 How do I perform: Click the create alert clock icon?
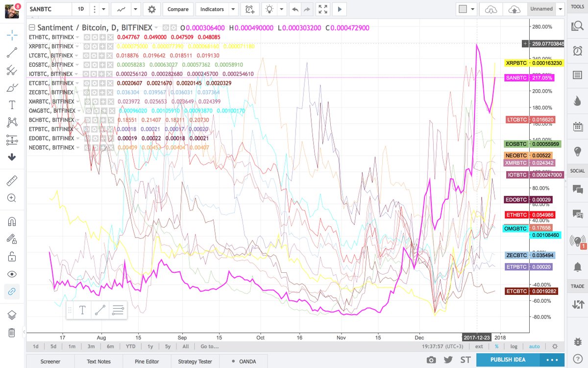click(x=250, y=9)
